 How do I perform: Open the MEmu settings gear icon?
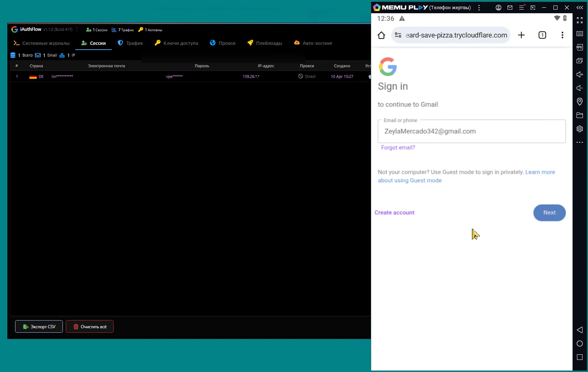tap(580, 129)
